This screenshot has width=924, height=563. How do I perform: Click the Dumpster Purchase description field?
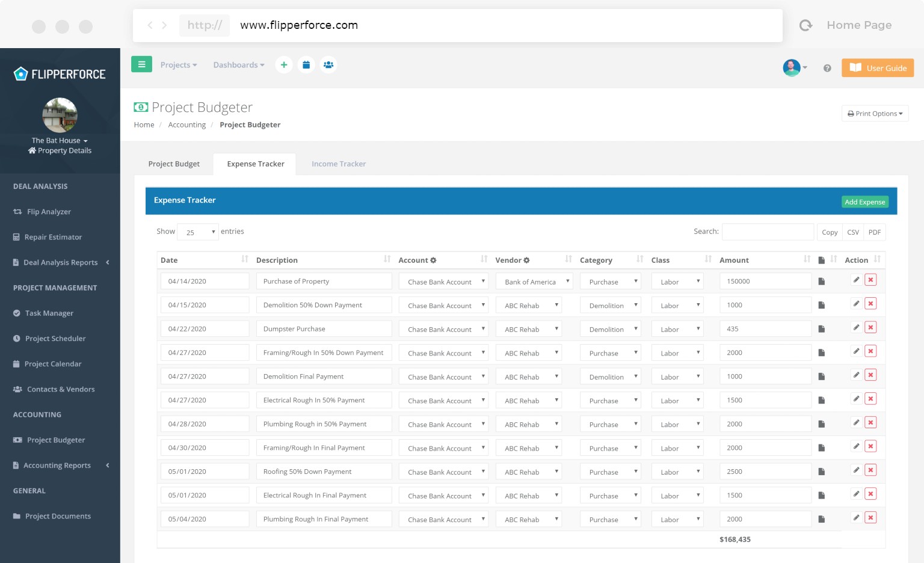pos(324,328)
